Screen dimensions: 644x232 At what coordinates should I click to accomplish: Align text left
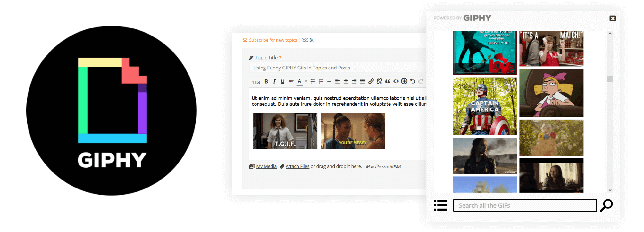pyautogui.click(x=338, y=81)
